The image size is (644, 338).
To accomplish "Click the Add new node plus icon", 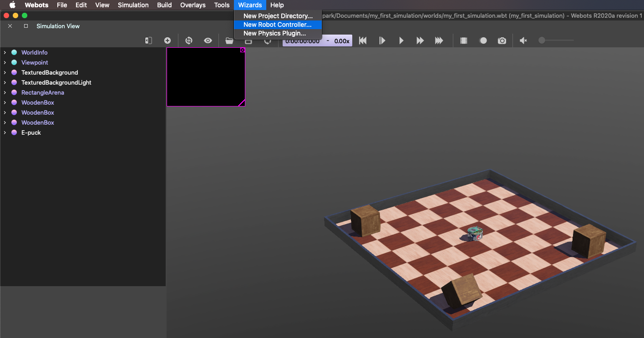I will [167, 40].
